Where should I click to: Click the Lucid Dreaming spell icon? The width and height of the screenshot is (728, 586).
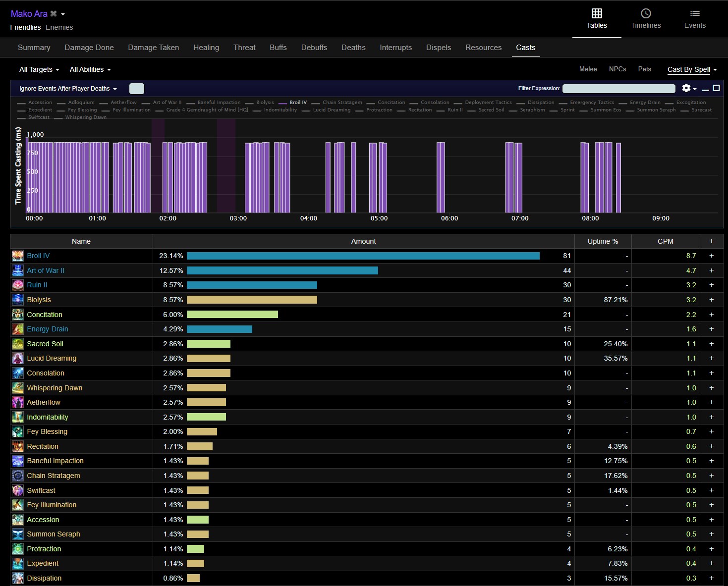click(18, 358)
